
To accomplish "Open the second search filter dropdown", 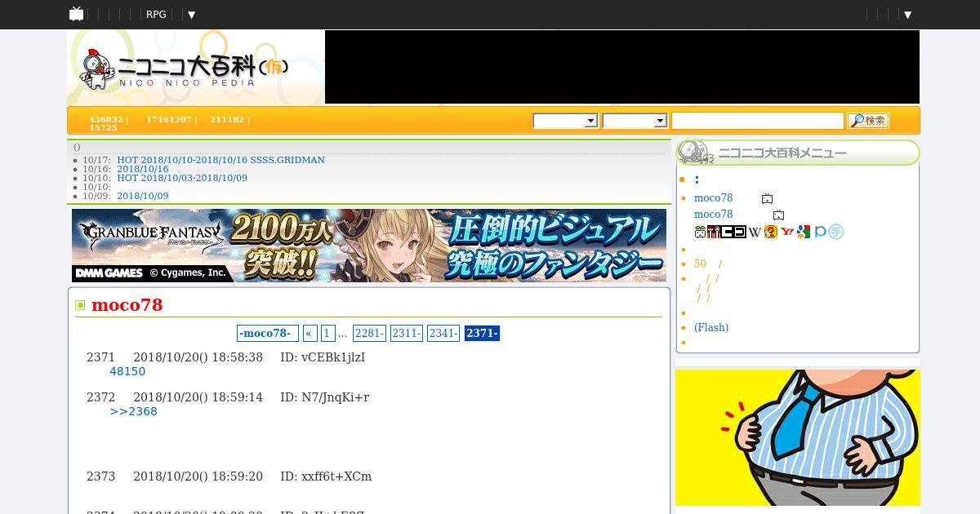I will click(x=635, y=121).
